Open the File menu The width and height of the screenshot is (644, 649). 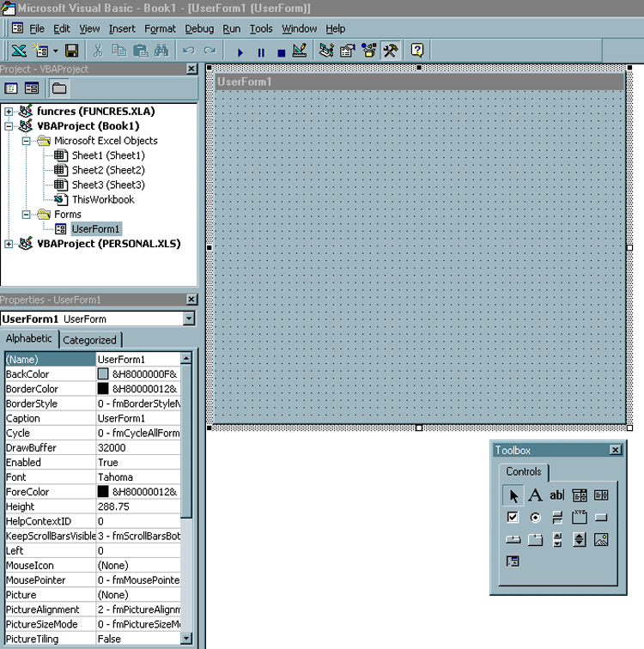click(x=37, y=28)
